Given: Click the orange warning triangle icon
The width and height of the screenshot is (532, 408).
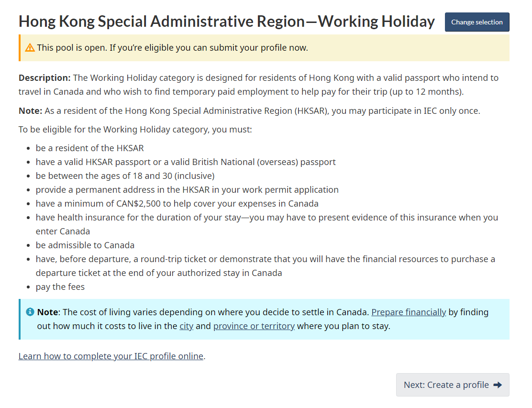Looking at the screenshot, I should click(x=30, y=48).
